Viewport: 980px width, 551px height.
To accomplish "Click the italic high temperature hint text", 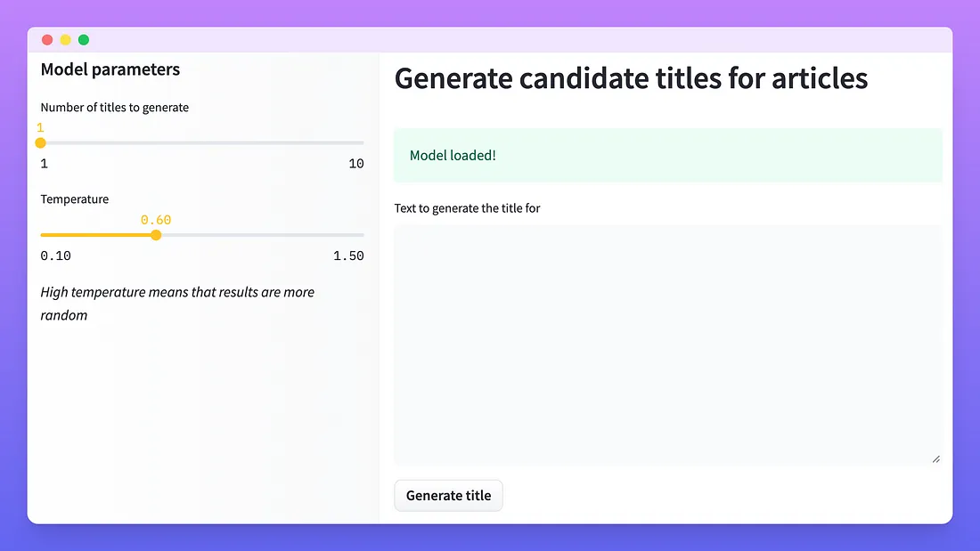I will (x=177, y=304).
